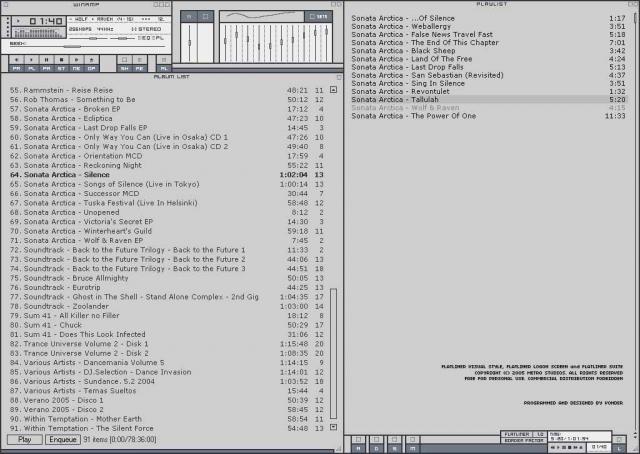
Task: Select highlighted playlist track Tallulah
Action: pyautogui.click(x=489, y=100)
